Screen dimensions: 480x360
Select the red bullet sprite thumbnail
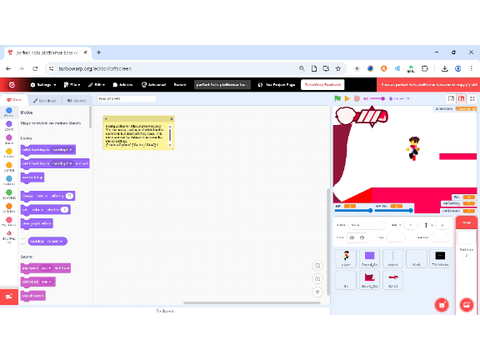(x=393, y=280)
